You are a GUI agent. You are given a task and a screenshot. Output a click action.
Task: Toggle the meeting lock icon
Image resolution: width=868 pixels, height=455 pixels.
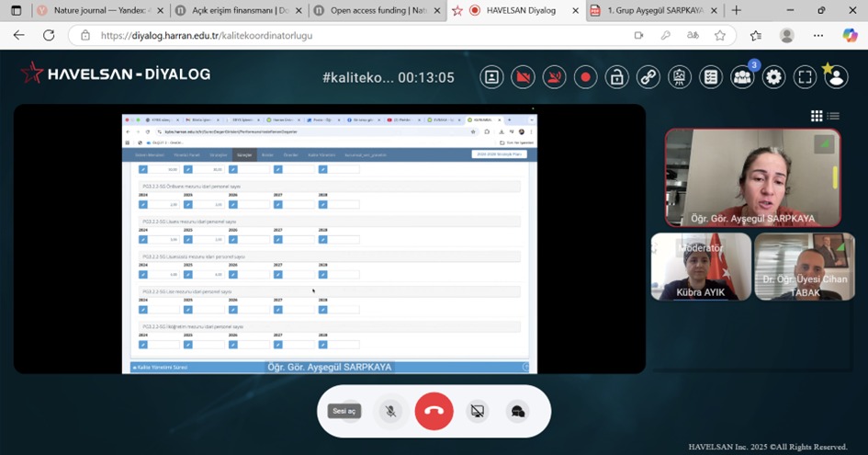pos(617,77)
